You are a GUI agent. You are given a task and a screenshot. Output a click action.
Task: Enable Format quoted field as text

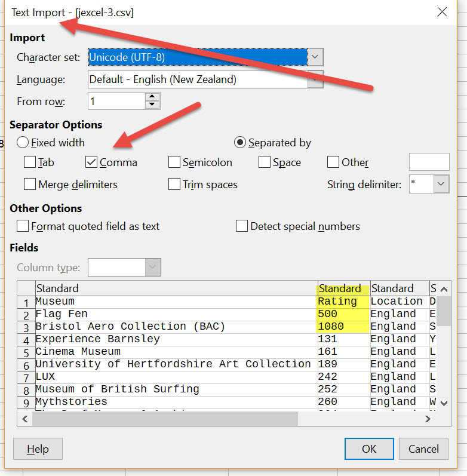click(23, 226)
